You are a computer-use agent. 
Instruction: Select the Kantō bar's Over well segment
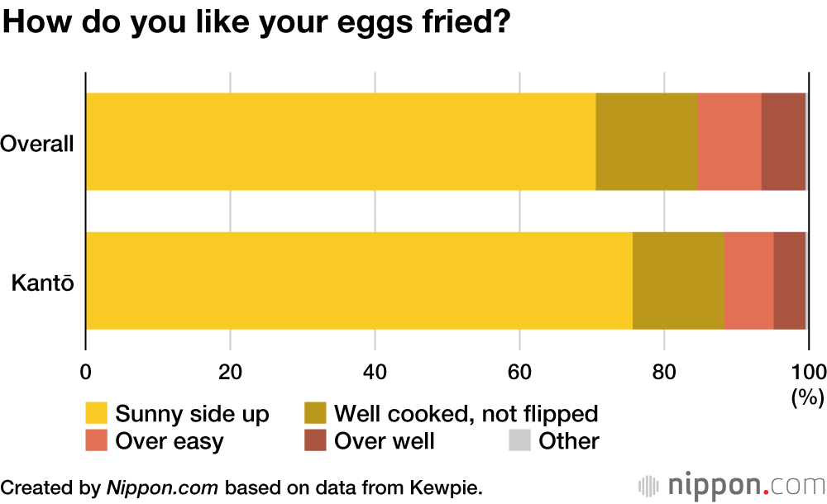tap(789, 281)
